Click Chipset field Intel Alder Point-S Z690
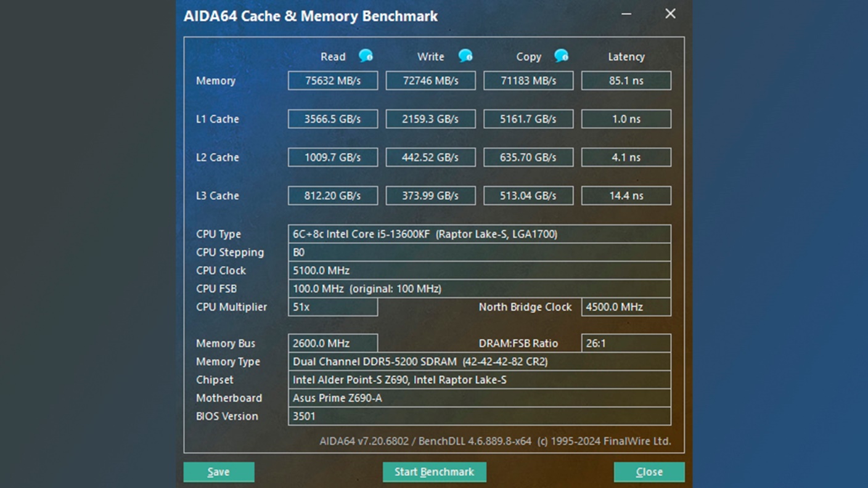Image resolution: width=868 pixels, height=488 pixels. [x=480, y=380]
